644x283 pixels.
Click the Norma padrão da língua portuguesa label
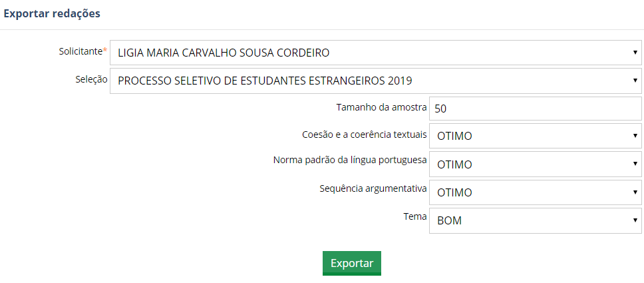pyautogui.click(x=349, y=160)
